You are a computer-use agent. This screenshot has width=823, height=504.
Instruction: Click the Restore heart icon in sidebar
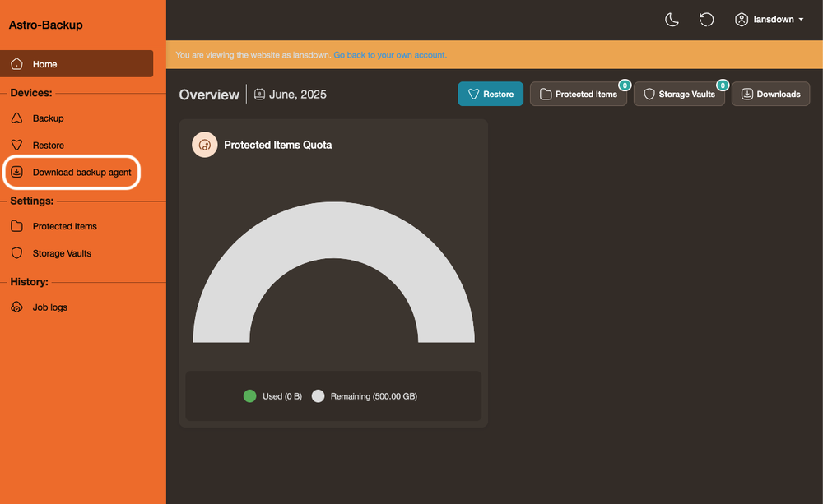[x=16, y=145]
